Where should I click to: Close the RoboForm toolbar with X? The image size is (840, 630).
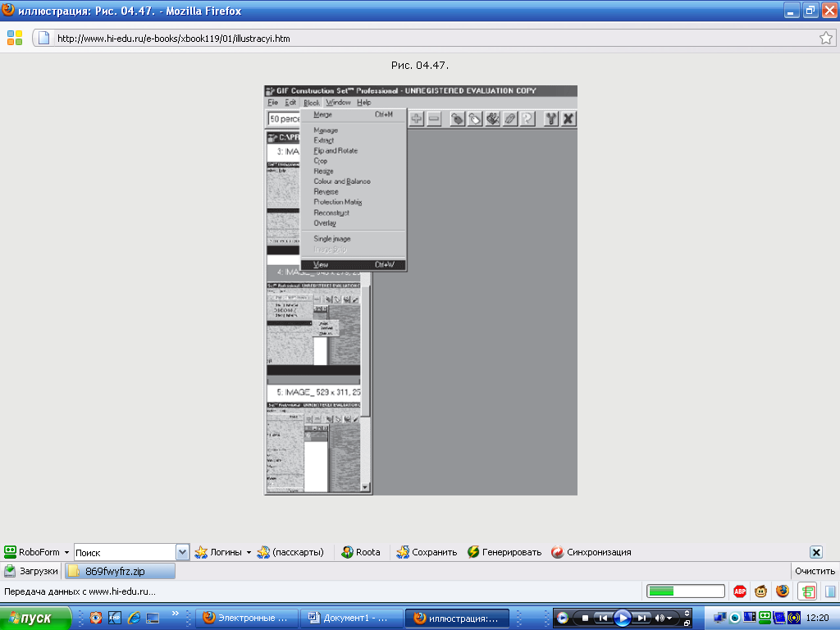pos(816,552)
